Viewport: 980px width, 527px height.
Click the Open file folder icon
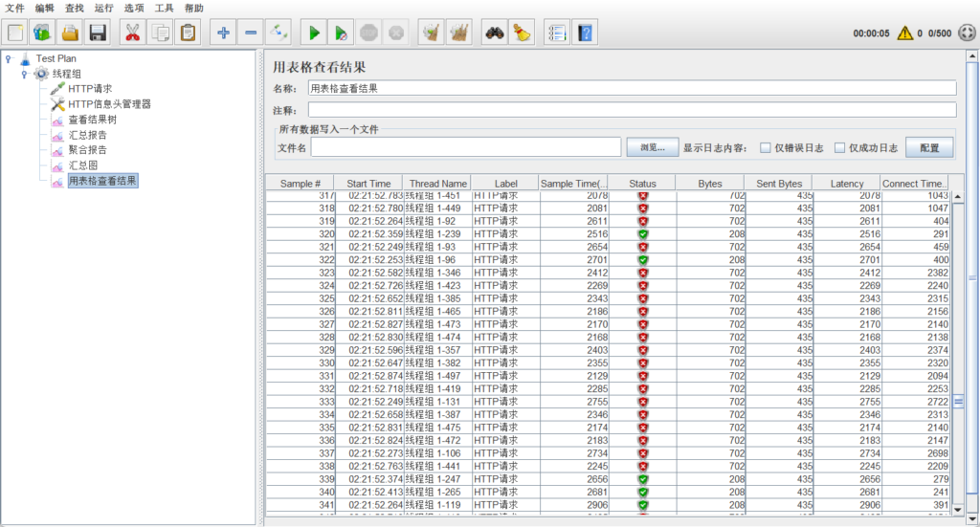[x=70, y=33]
